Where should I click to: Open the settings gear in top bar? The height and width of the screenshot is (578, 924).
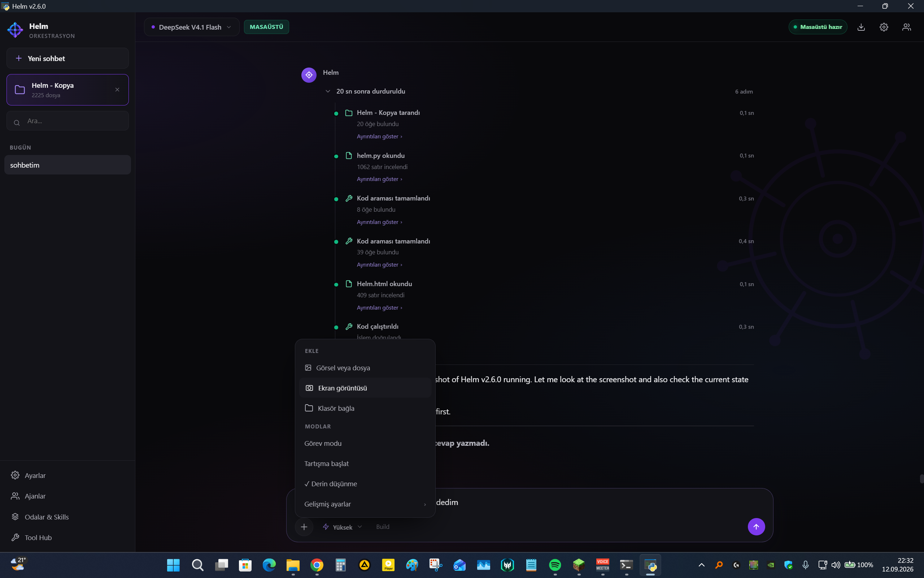click(884, 27)
